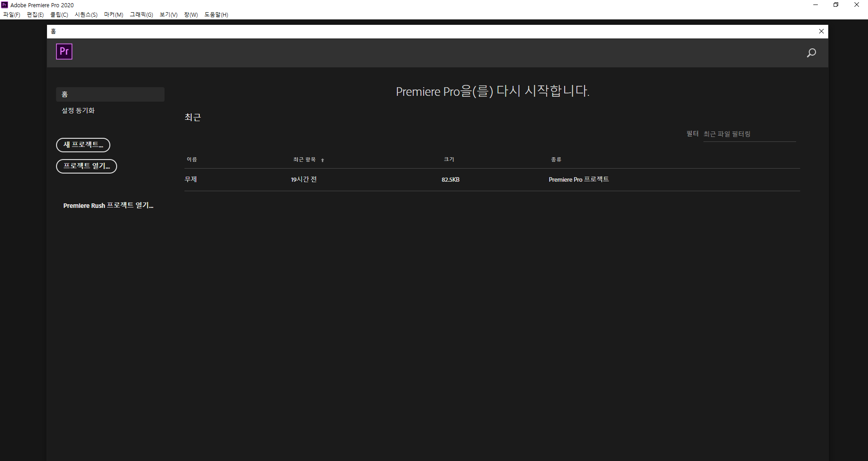Open the 클립(C) menu

[x=59, y=15]
